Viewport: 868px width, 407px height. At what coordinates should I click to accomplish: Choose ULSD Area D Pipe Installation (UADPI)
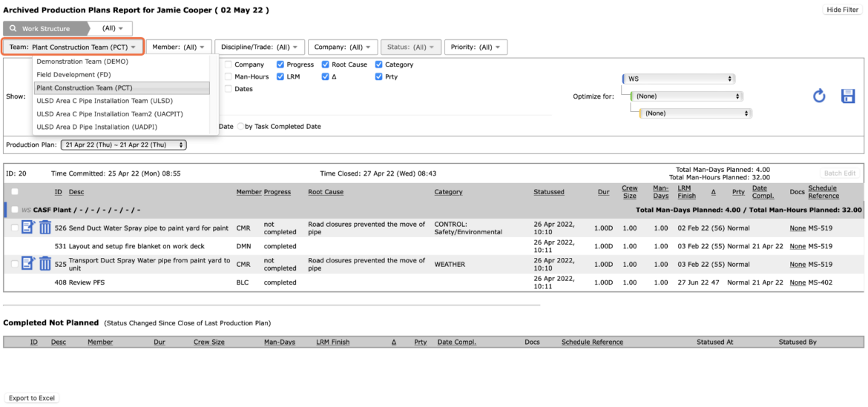(122, 128)
